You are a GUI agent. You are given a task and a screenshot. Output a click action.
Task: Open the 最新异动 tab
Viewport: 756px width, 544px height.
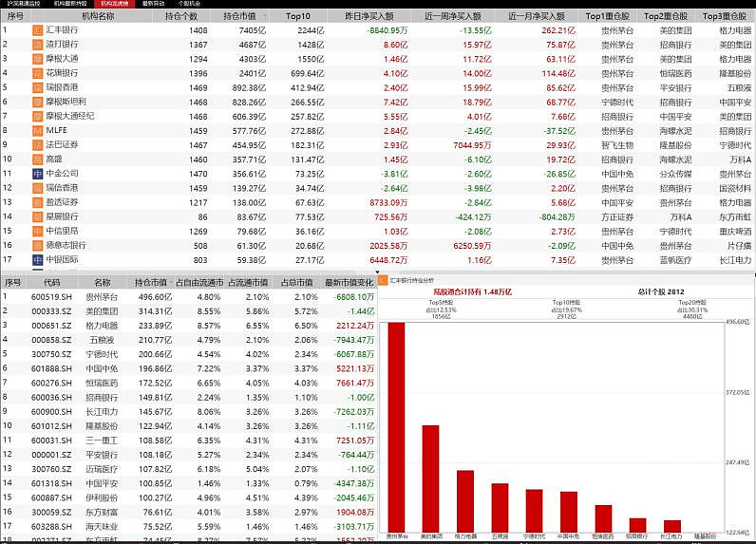pyautogui.click(x=153, y=4)
